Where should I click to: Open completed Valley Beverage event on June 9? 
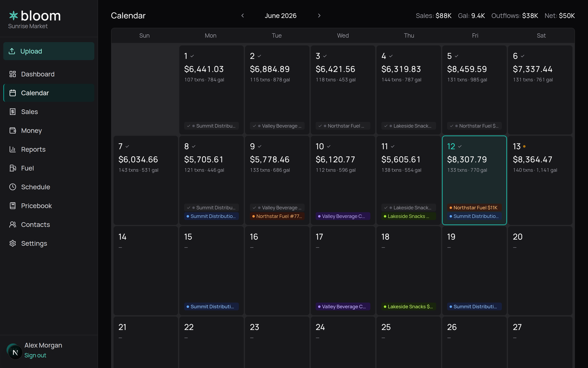coord(277,208)
